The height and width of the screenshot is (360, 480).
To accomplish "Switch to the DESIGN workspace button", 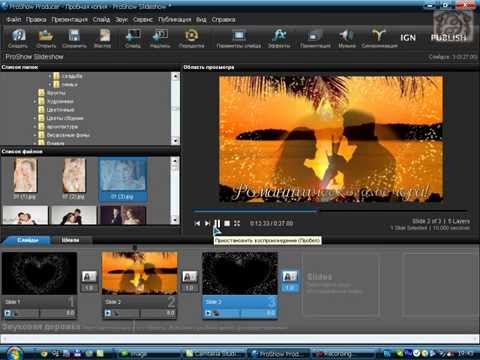I will (x=408, y=38).
